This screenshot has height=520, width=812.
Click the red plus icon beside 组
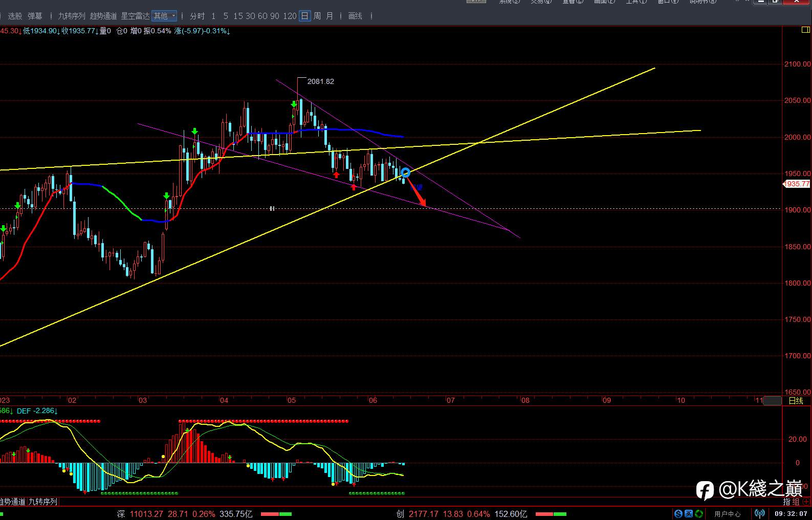point(806,502)
